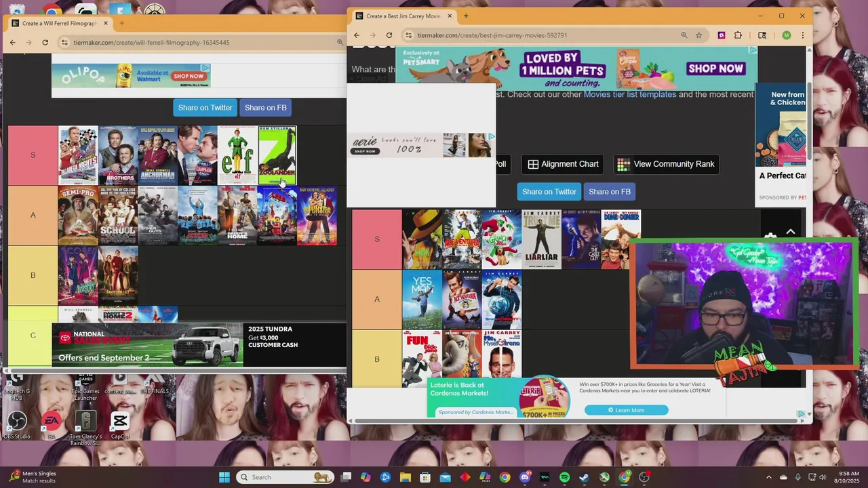
Task: Open File Explorer from the taskbar
Action: [x=406, y=477]
